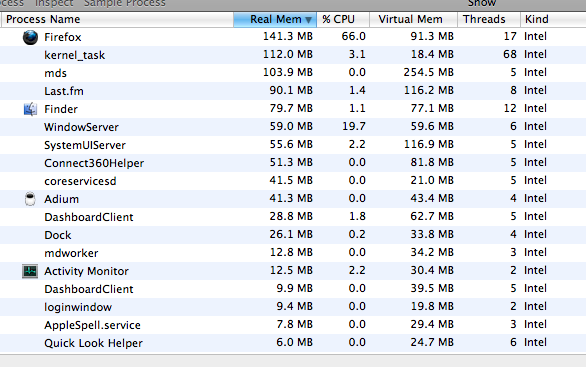This screenshot has width=586, height=367.
Task: Select DashboardClient using 28.8 MB
Action: tap(293, 217)
